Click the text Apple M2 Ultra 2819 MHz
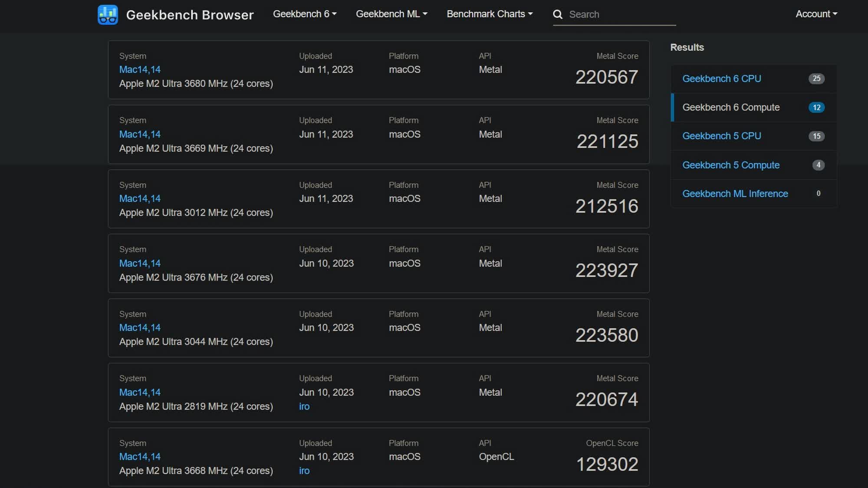Viewport: 868px width, 488px height. point(173,406)
